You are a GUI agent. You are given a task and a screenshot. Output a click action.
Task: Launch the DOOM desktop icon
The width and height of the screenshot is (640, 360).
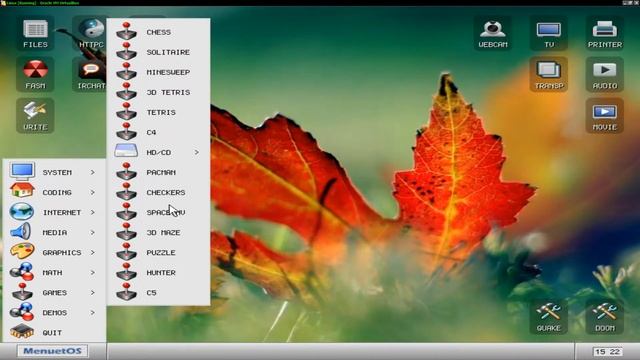[x=604, y=317]
